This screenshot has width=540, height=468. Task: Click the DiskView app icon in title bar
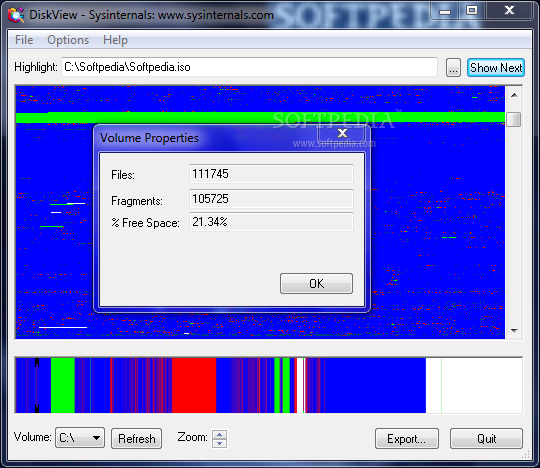click(16, 15)
